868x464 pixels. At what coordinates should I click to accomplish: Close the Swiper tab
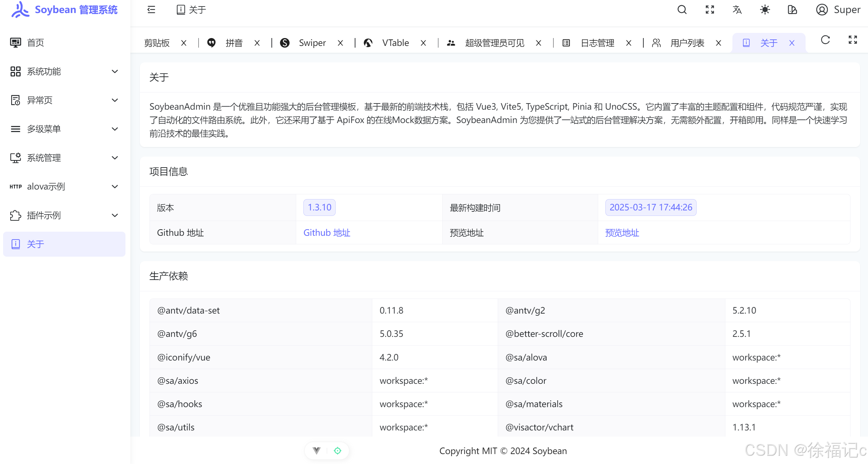pyautogui.click(x=340, y=43)
